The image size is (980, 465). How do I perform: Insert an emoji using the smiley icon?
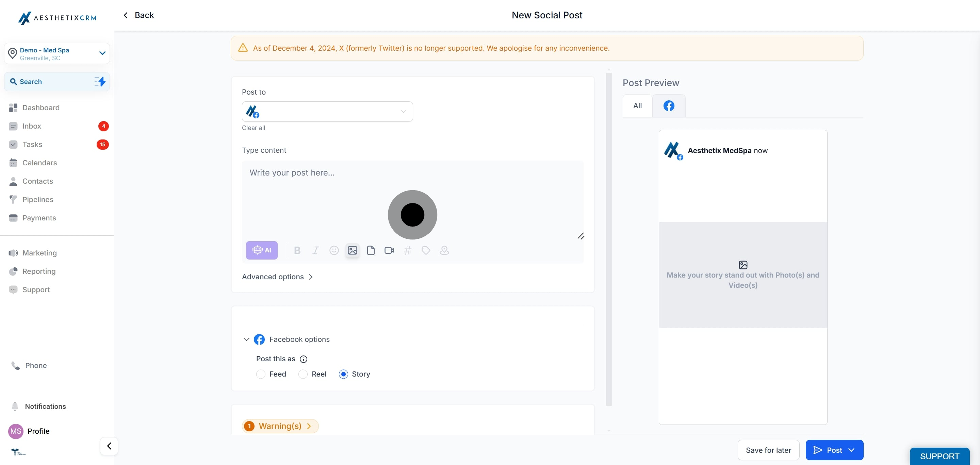[x=333, y=250]
